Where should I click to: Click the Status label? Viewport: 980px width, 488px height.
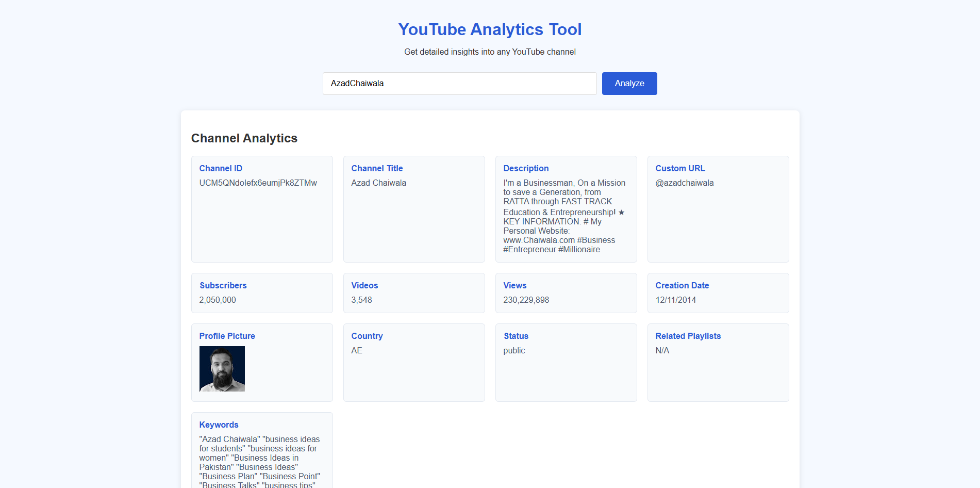516,336
